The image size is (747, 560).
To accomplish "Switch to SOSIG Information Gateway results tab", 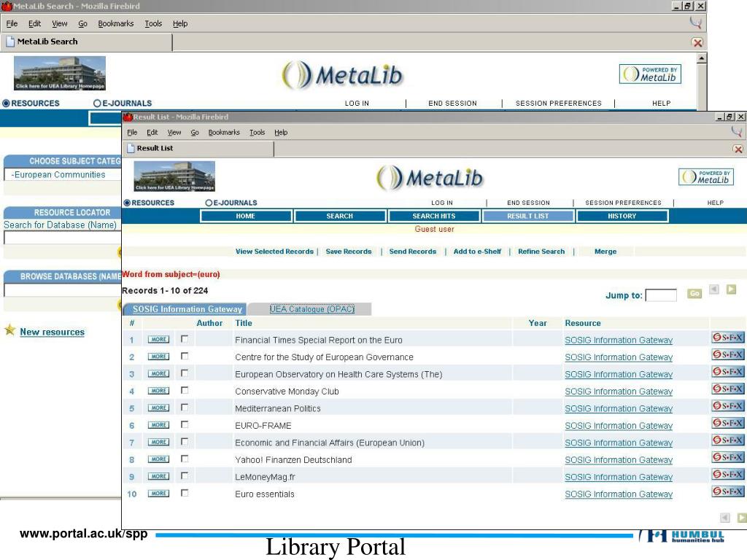I will tap(185, 309).
